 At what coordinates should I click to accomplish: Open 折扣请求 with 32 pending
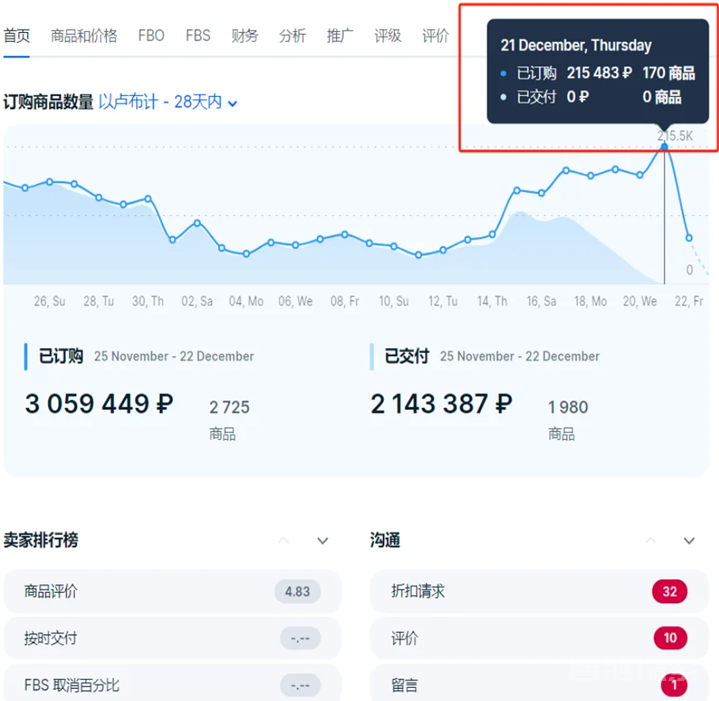[x=539, y=591]
